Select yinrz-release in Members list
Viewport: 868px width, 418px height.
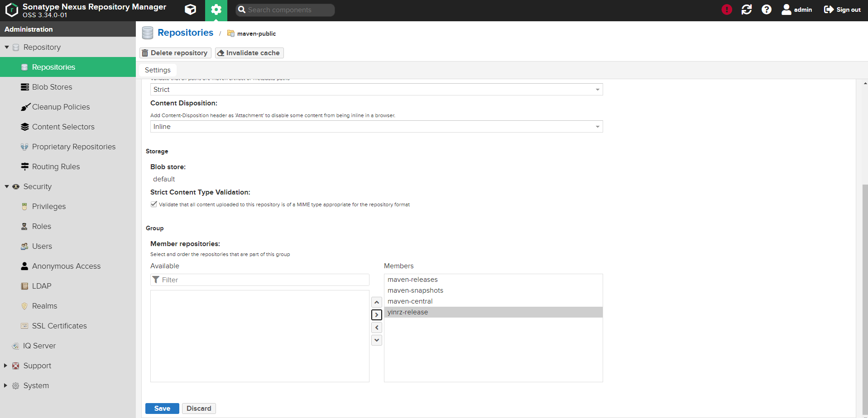click(493, 312)
